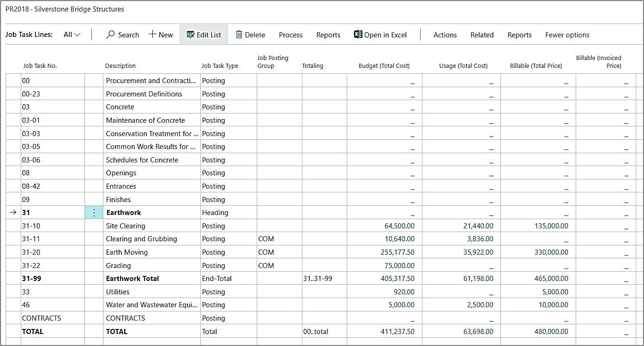Click the New plus icon
The width and height of the screenshot is (644, 346).
(x=152, y=35)
